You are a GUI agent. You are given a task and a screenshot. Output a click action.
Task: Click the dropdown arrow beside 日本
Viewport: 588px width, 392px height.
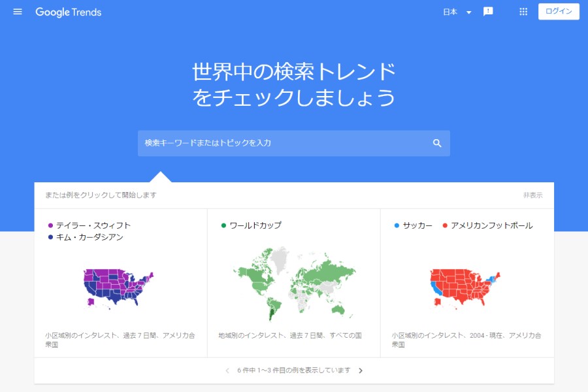(x=468, y=12)
